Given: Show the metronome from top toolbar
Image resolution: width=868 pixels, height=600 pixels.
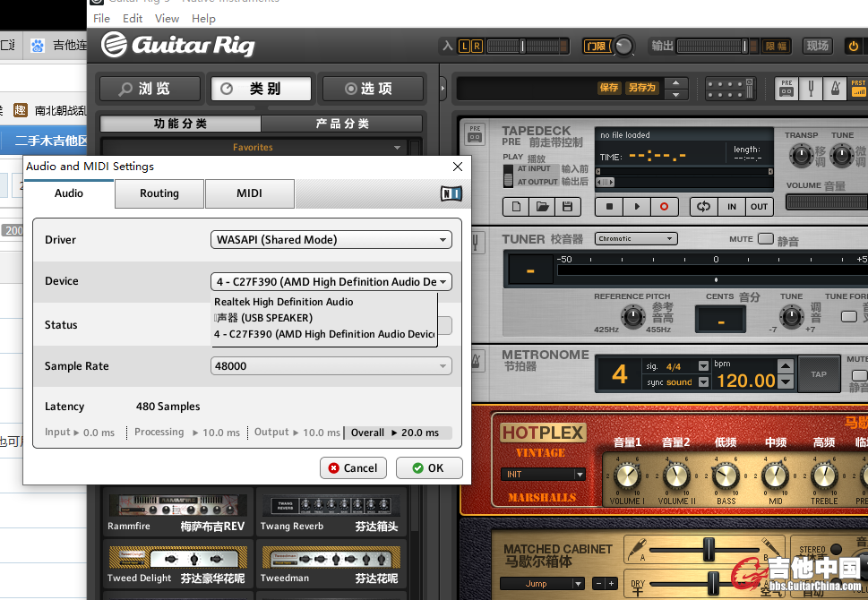Looking at the screenshot, I should 834,88.
